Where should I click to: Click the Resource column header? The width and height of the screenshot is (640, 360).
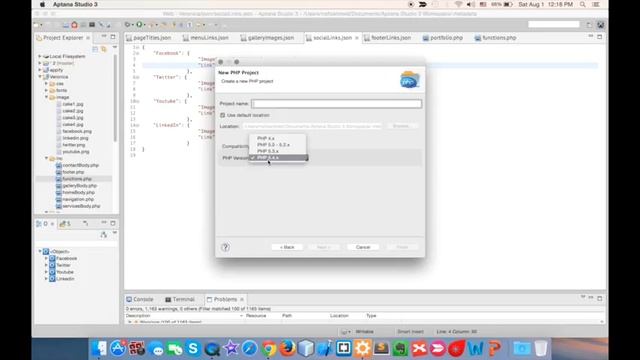coord(256,316)
